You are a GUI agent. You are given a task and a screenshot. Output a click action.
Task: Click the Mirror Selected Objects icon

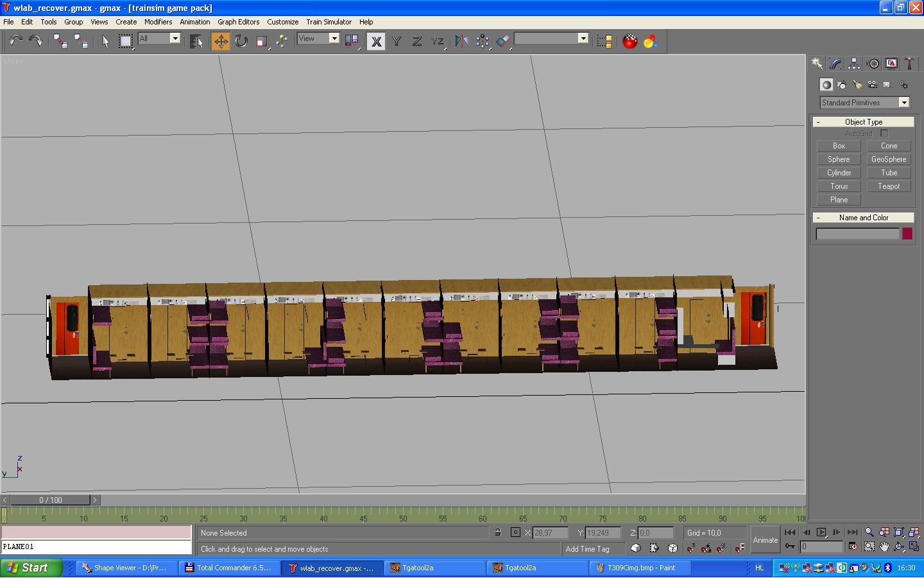click(461, 41)
